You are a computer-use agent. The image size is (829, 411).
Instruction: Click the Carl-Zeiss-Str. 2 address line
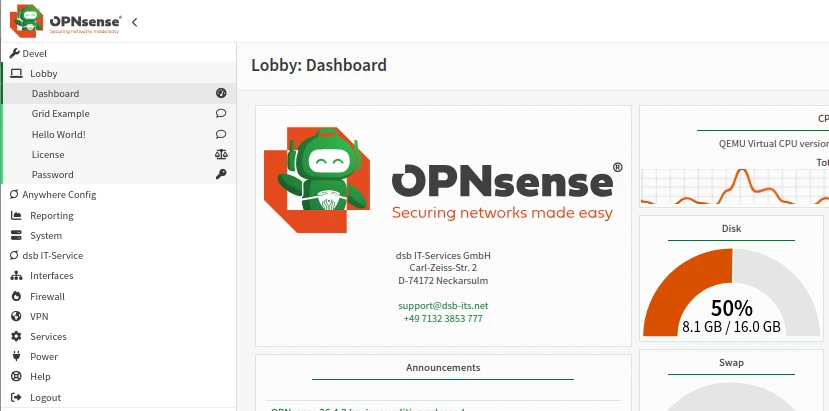tap(443, 268)
